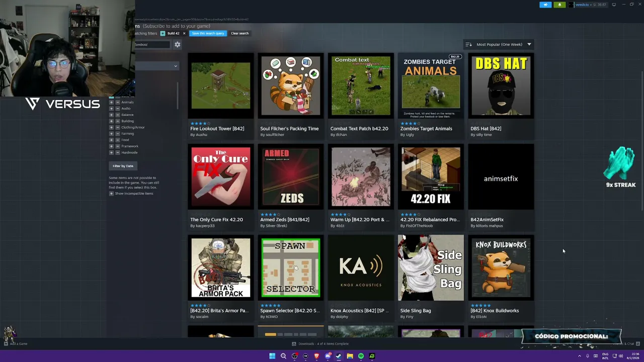Click the plus icon beside Build 42 filter
The image size is (644, 362).
tap(163, 33)
